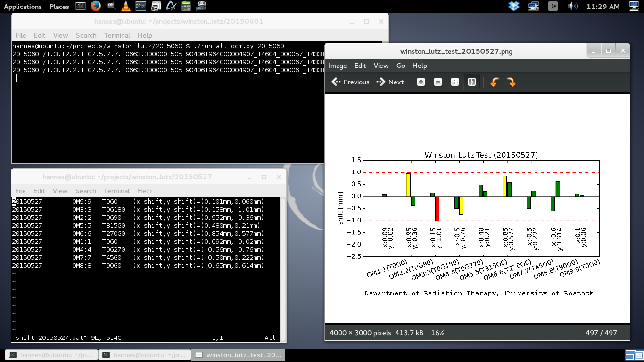Image resolution: width=644 pixels, height=362 pixels.
Task: Open the Dropbox tray icon
Action: (x=514, y=6)
